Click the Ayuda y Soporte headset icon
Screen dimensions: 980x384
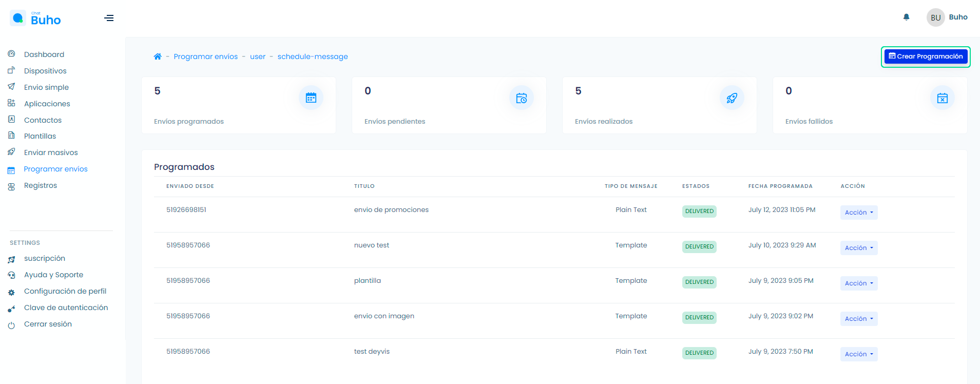point(11,275)
